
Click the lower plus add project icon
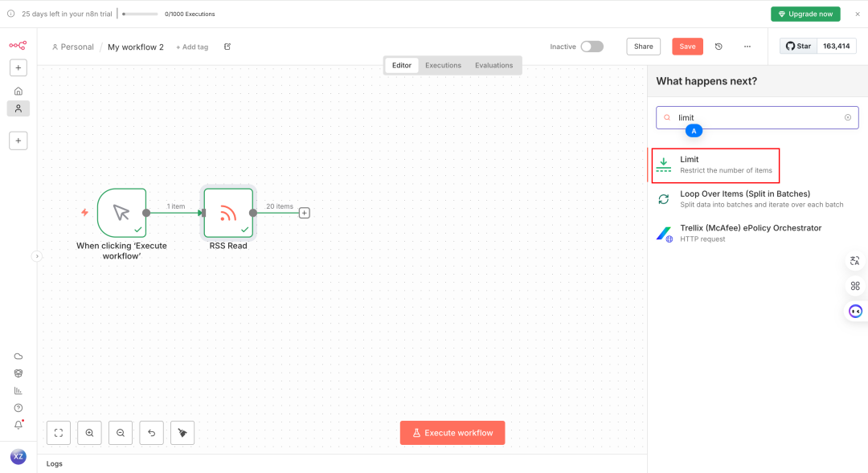18,141
